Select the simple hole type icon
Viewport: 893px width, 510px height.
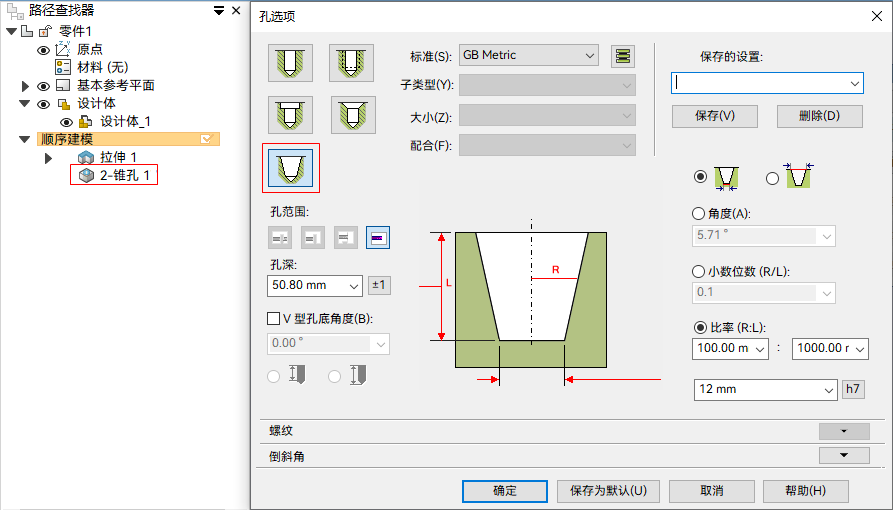click(x=290, y=63)
